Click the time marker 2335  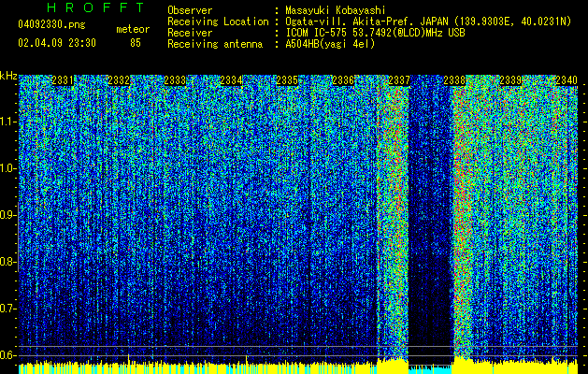[287, 80]
